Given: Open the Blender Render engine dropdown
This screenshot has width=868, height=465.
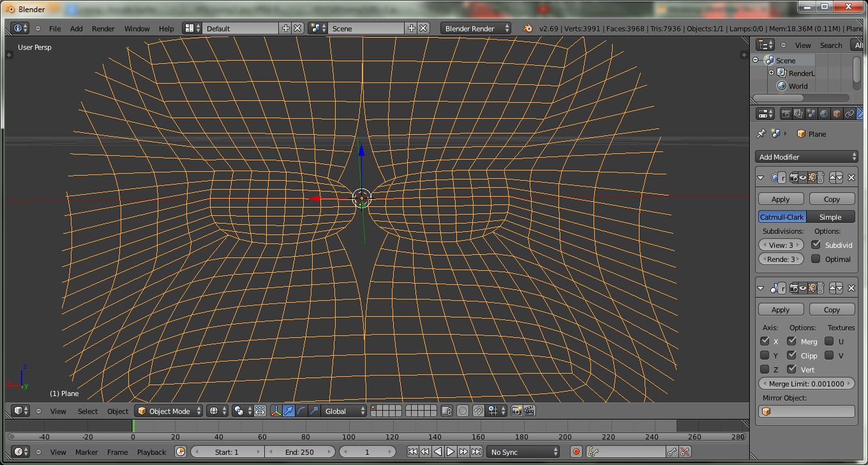Looking at the screenshot, I should (476, 29).
